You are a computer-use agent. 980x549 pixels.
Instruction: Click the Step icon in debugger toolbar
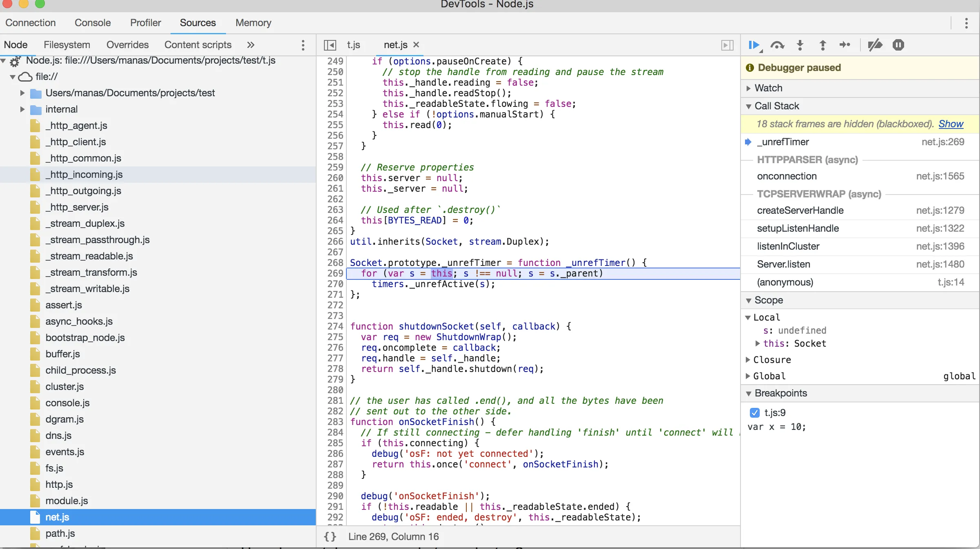tap(845, 45)
